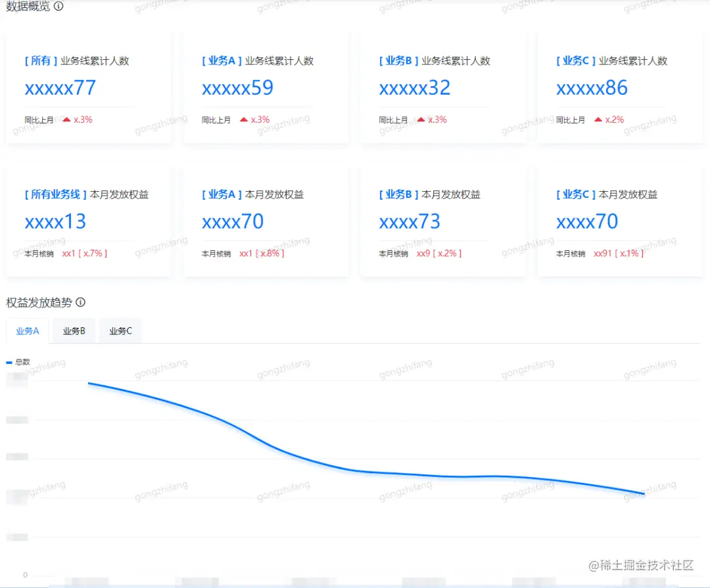Click red up-arrow in [所有] card

tap(66, 120)
